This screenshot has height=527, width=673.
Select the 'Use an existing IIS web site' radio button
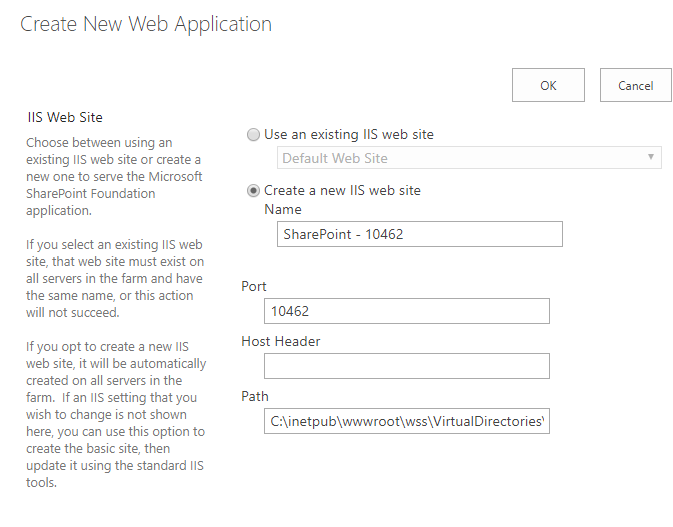coord(253,135)
